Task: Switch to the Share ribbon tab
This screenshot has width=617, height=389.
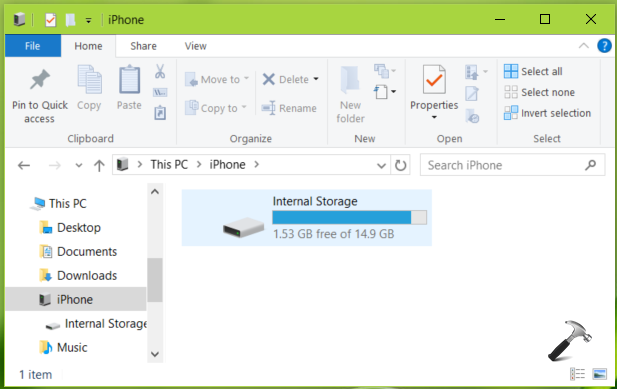Action: 143,46
